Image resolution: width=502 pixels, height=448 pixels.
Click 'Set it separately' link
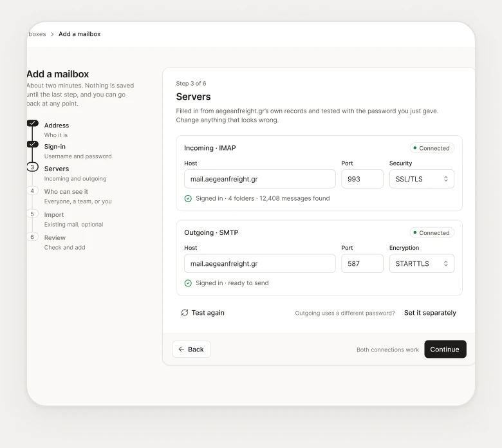(x=430, y=313)
